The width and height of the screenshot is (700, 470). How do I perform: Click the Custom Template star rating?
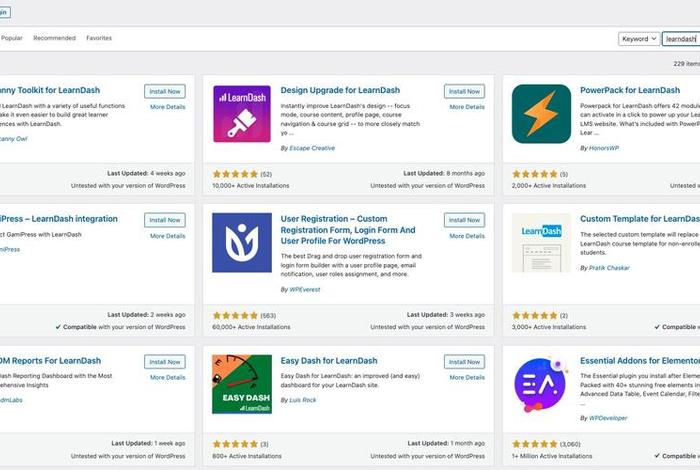click(535, 316)
